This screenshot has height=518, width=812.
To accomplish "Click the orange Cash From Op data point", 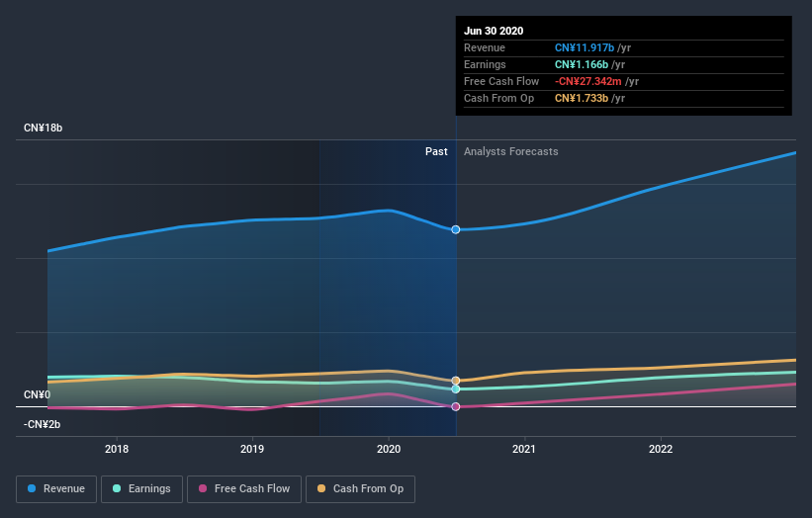I will tap(456, 381).
